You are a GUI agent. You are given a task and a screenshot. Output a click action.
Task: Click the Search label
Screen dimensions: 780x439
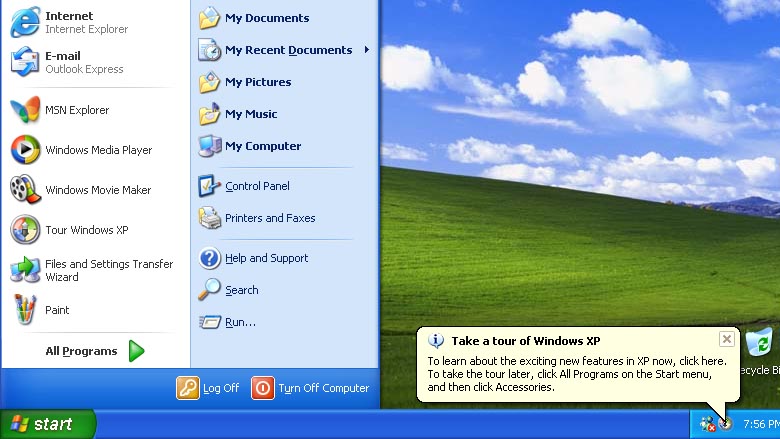click(x=242, y=290)
